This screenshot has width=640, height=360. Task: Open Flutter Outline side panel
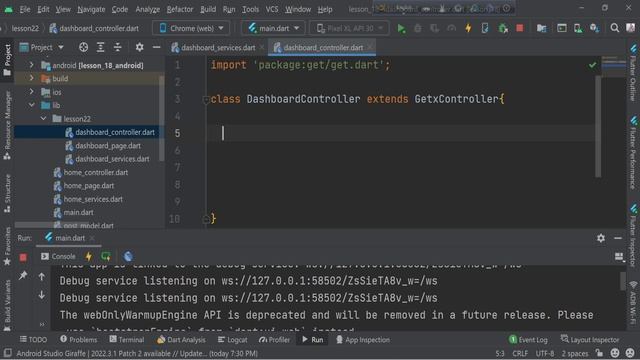[x=633, y=73]
